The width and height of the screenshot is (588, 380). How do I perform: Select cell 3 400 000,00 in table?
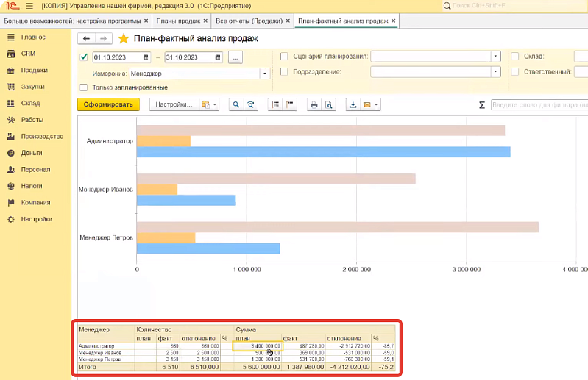point(258,346)
